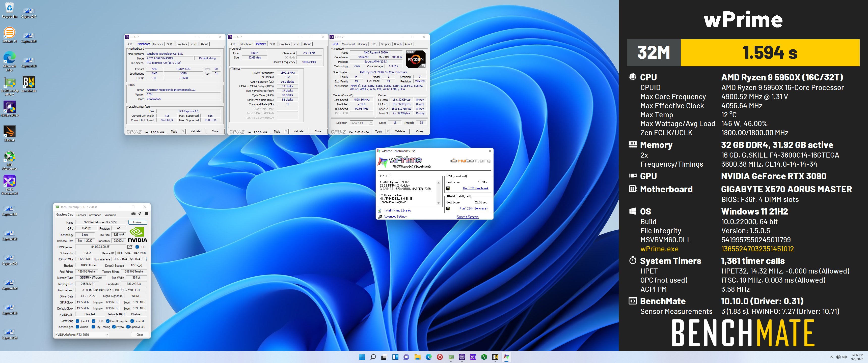The width and height of the screenshot is (868, 363).
Task: Click Precision X1 icon on taskbar
Action: coord(473,357)
